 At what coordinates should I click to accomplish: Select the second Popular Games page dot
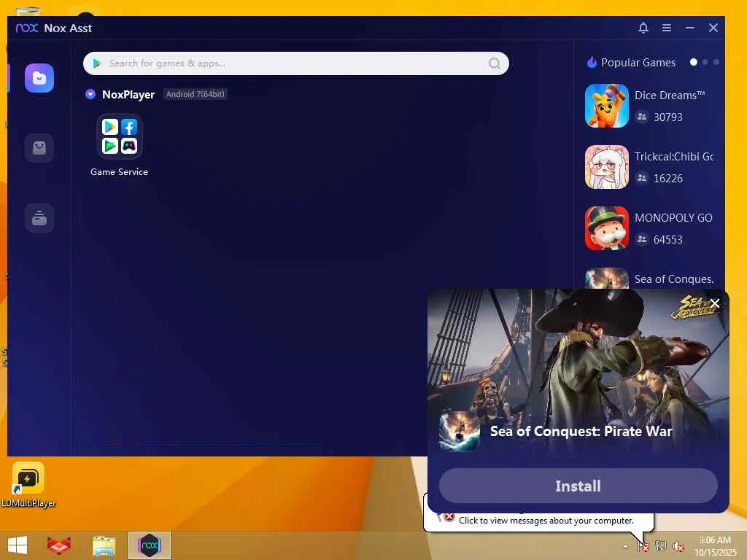(x=705, y=62)
